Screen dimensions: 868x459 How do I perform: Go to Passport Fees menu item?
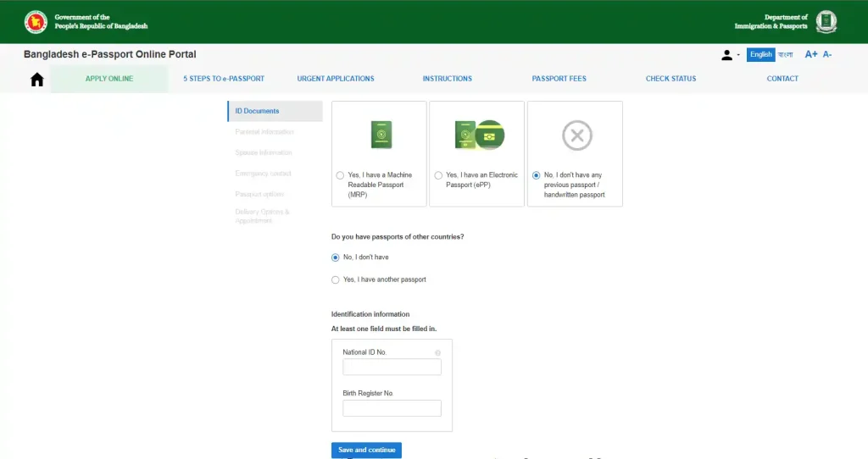(x=559, y=79)
